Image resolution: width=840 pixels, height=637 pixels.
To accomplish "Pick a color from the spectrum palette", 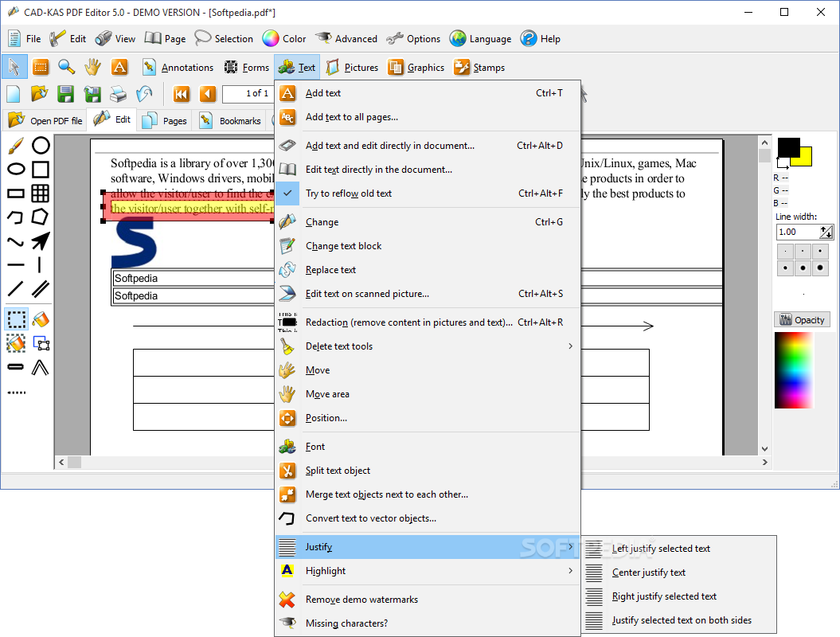I will [794, 370].
